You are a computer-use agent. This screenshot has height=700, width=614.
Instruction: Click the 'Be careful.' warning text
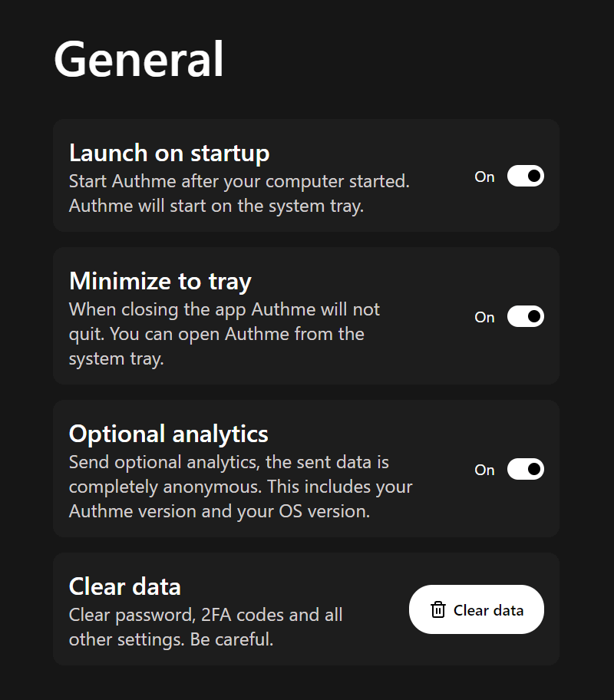[x=232, y=639]
